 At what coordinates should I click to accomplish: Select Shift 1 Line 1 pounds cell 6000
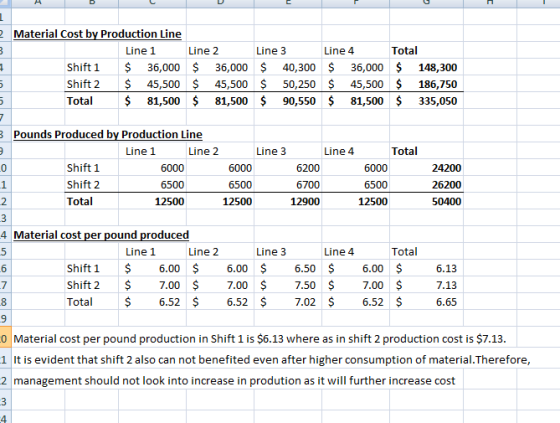(152, 168)
